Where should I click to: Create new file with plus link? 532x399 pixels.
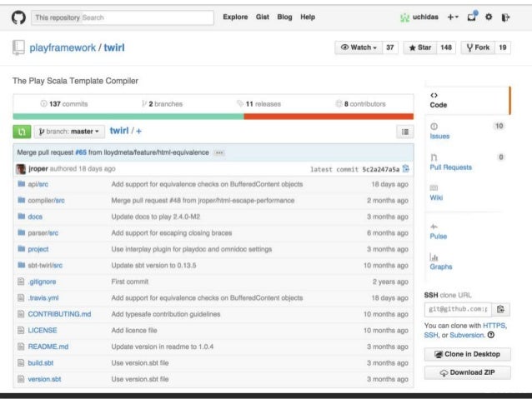point(138,131)
